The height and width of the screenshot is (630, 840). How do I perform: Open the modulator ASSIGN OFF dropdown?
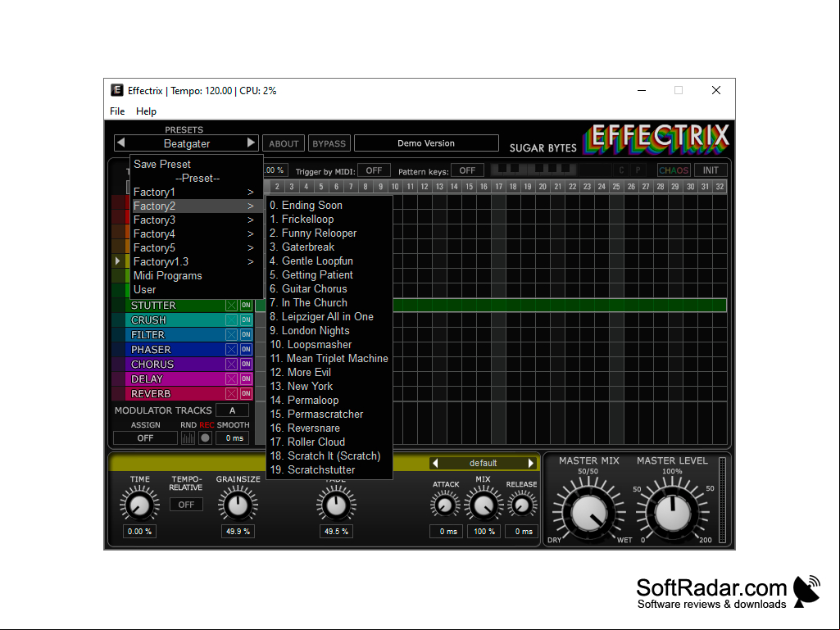click(x=145, y=438)
